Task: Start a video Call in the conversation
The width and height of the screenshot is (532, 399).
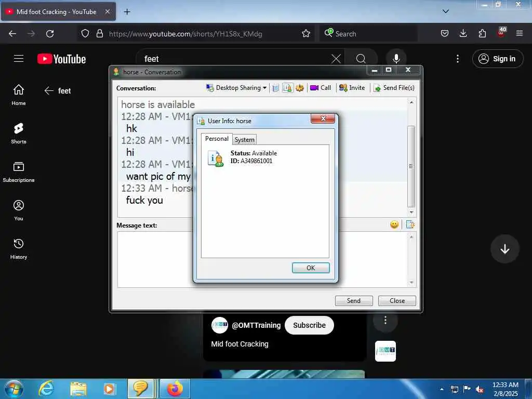Action: coord(320,88)
